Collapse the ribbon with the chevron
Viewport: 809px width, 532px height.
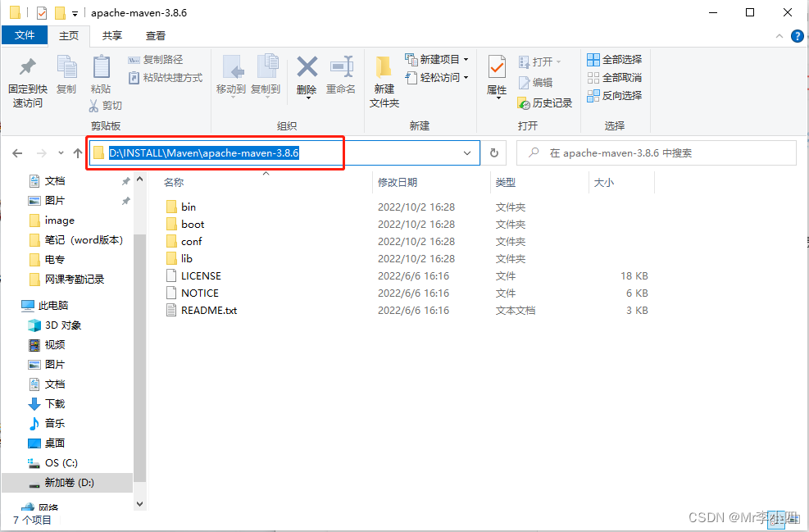[x=779, y=36]
